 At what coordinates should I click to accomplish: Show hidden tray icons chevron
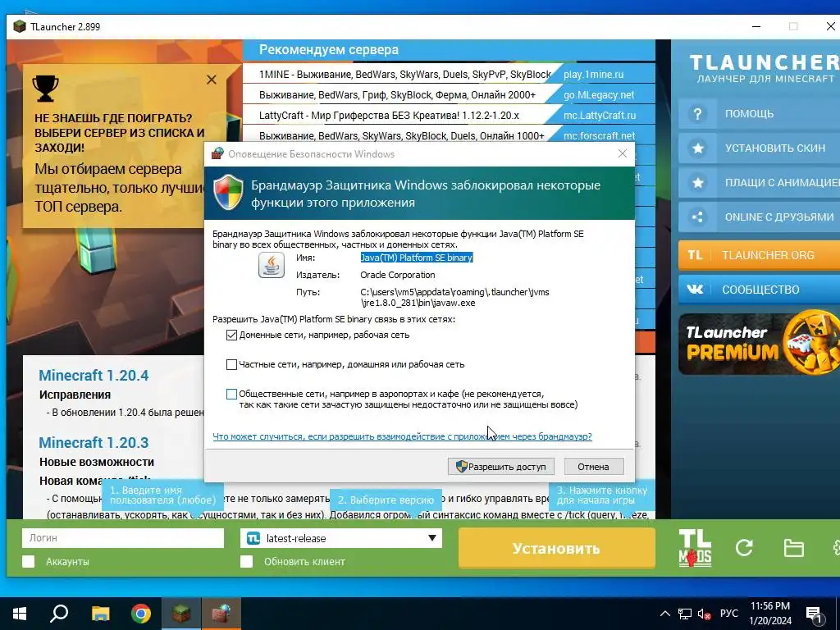pyautogui.click(x=664, y=614)
